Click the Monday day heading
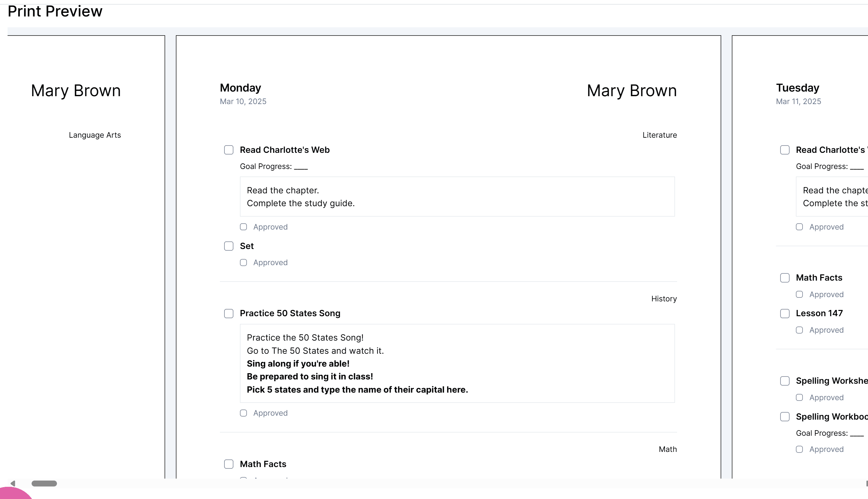The width and height of the screenshot is (868, 499). (x=240, y=88)
